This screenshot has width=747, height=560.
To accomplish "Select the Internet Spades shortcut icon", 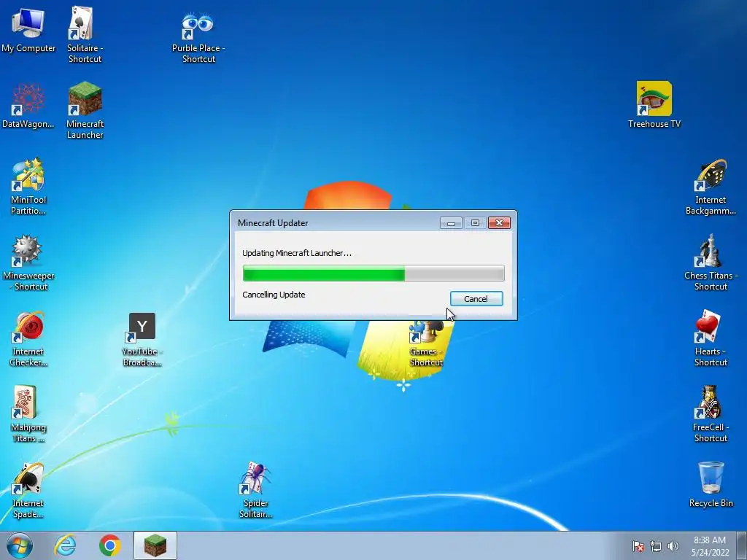I will tap(28, 490).
